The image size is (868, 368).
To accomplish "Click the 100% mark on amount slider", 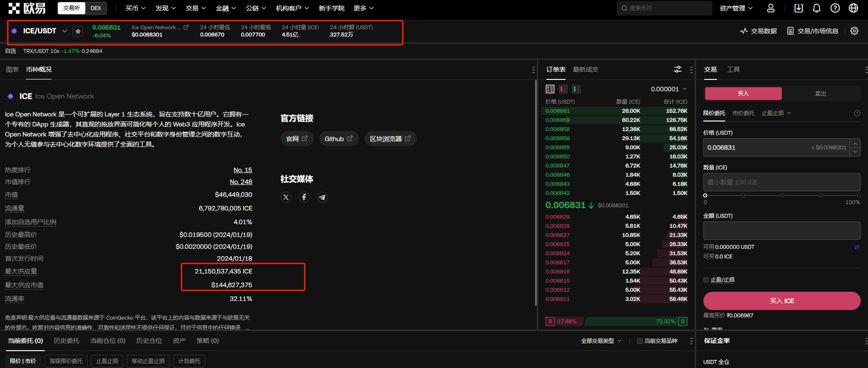I will click(858, 195).
